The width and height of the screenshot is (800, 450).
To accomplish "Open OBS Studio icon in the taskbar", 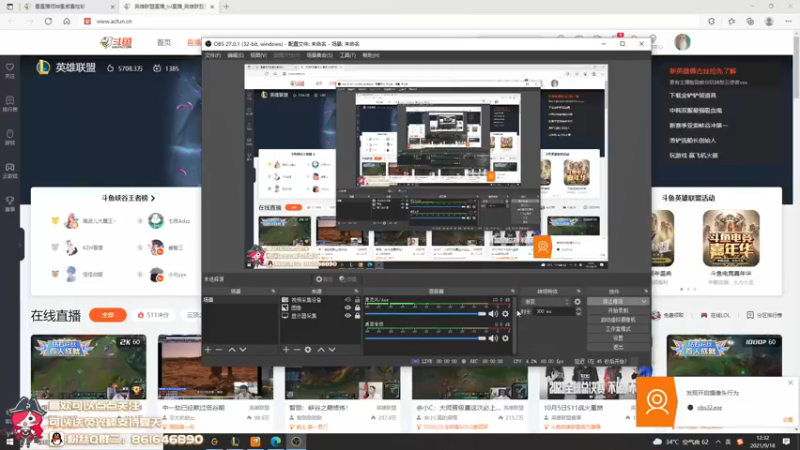I will pyautogui.click(x=296, y=441).
